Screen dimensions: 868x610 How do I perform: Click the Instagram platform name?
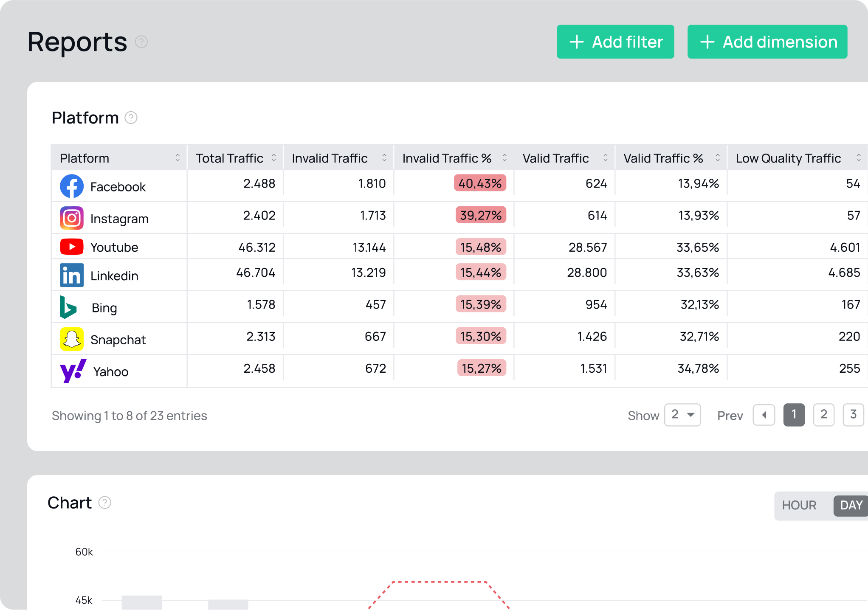tap(119, 219)
